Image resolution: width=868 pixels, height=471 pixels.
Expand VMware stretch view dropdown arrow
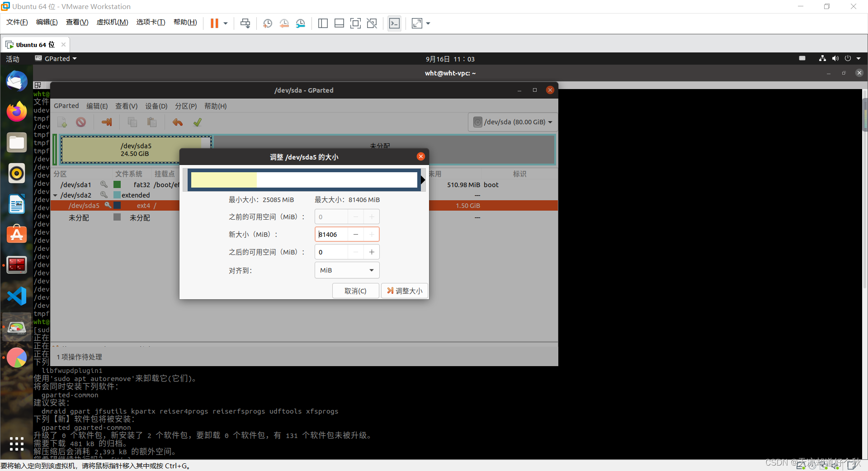pyautogui.click(x=428, y=24)
